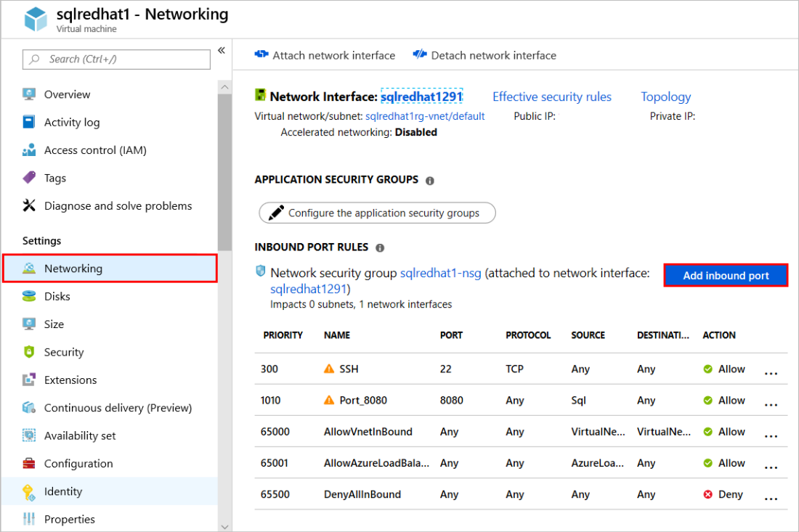Click the Disks icon in Settings
This screenshot has width=799, height=532.
click(29, 296)
